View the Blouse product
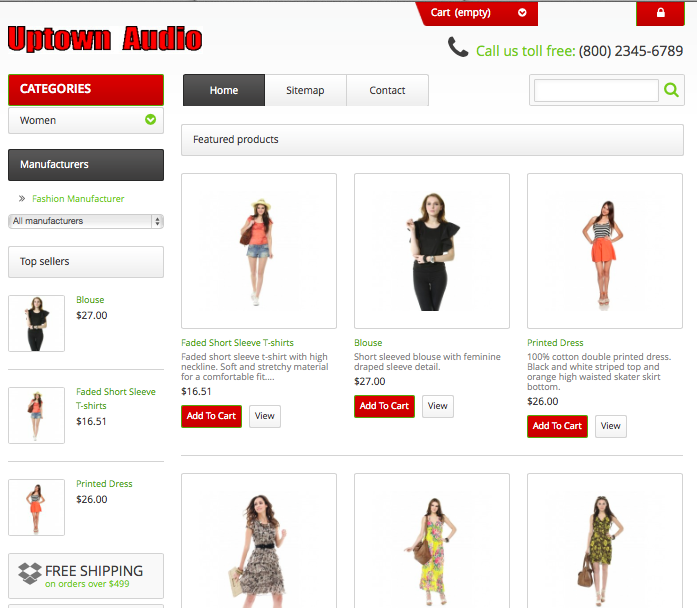The image size is (697, 608). click(x=437, y=406)
